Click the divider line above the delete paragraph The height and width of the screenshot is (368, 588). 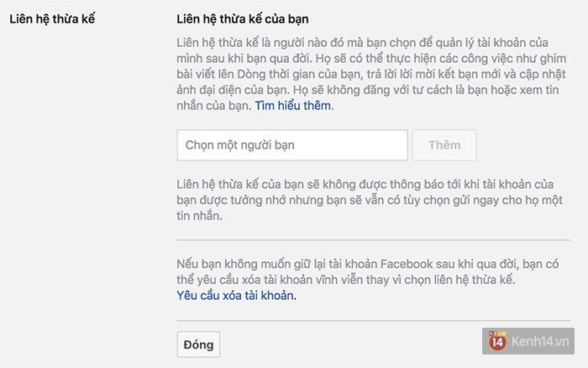pyautogui.click(x=373, y=239)
